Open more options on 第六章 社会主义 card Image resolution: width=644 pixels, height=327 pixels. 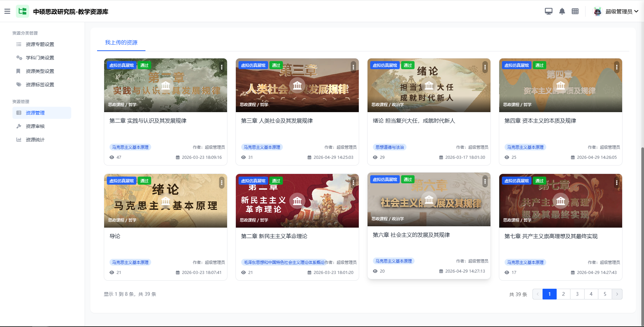[x=485, y=181]
